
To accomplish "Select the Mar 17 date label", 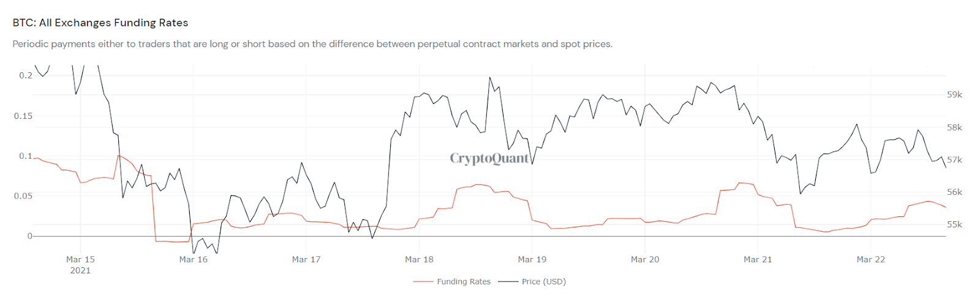I will (306, 260).
